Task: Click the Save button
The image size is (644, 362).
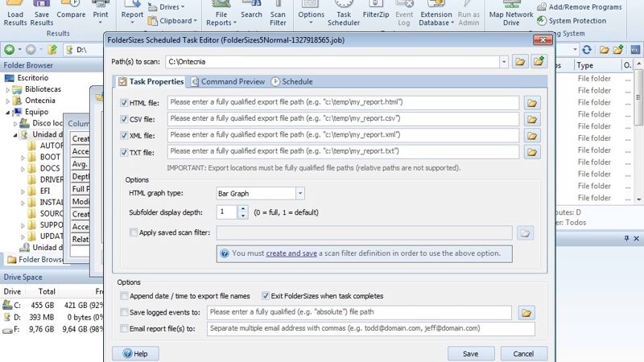Action: pyautogui.click(x=471, y=354)
